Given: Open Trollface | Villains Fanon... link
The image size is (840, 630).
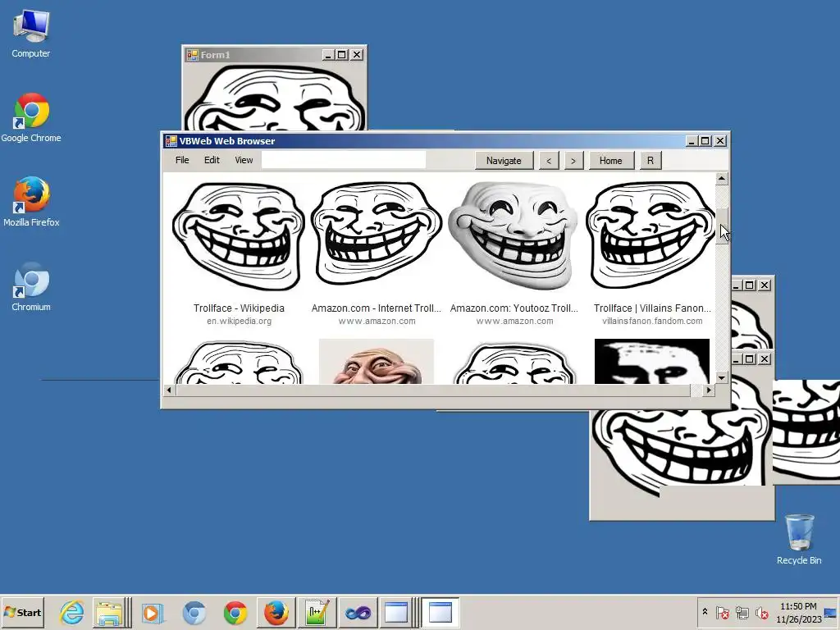Looking at the screenshot, I should tap(652, 308).
